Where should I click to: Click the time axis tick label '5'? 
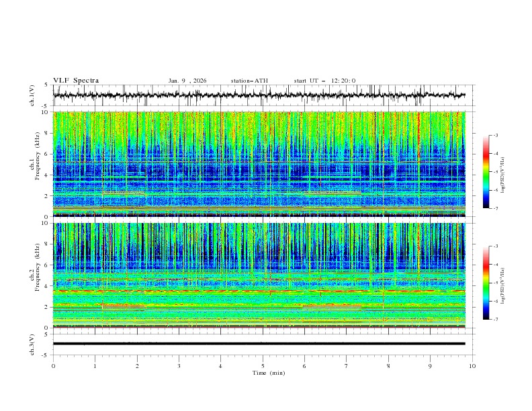(x=263, y=366)
